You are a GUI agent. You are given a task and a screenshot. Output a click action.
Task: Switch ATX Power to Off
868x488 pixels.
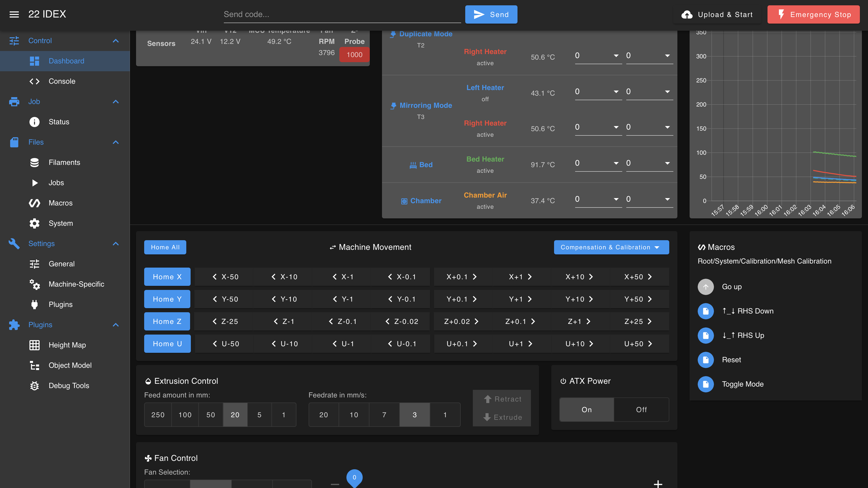(641, 410)
